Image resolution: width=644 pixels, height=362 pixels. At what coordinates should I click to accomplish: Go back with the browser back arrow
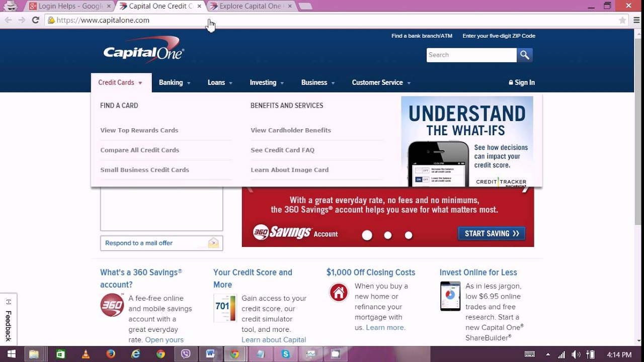point(8,20)
